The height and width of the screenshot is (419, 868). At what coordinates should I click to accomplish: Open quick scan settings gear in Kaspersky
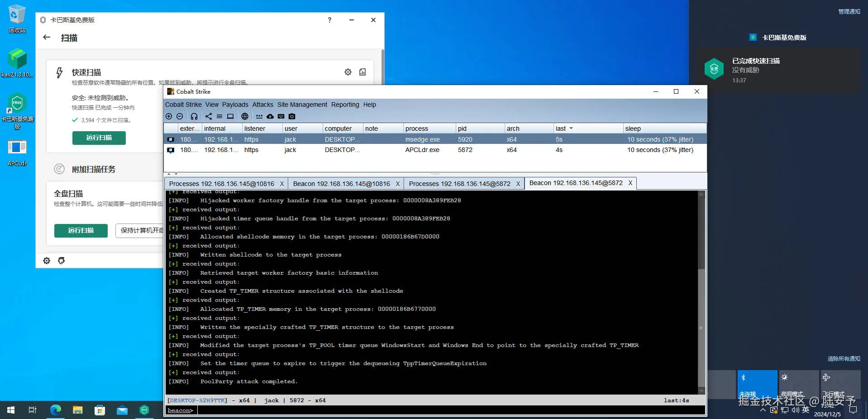tap(348, 72)
